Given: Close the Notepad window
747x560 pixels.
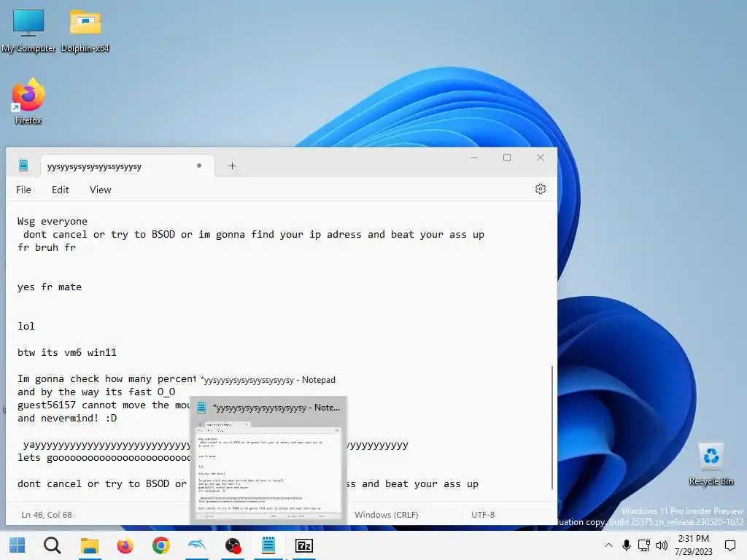Looking at the screenshot, I should 541,157.
